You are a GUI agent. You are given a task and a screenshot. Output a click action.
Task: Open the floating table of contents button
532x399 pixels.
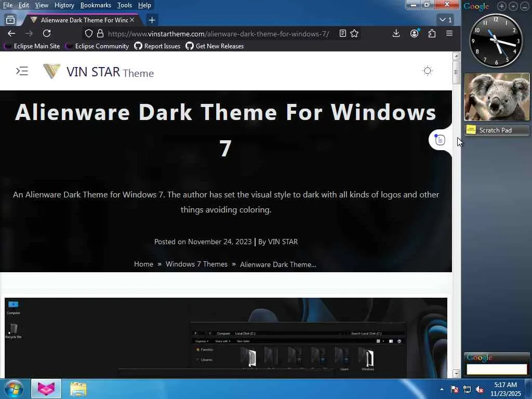440,140
